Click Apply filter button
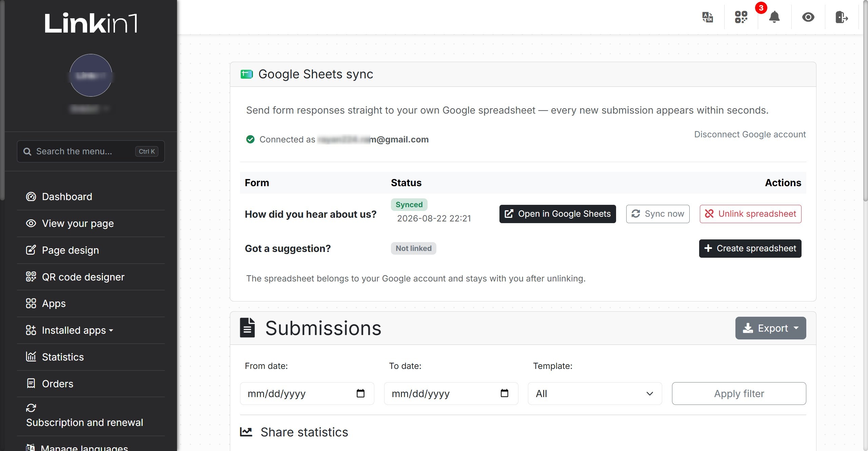The height and width of the screenshot is (451, 868). [x=739, y=394]
